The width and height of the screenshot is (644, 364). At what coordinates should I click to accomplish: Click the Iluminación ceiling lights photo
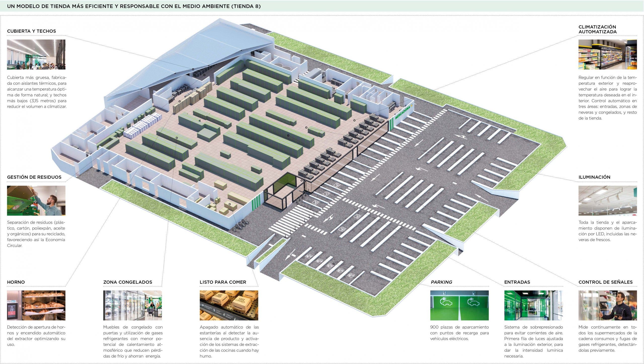click(x=608, y=200)
